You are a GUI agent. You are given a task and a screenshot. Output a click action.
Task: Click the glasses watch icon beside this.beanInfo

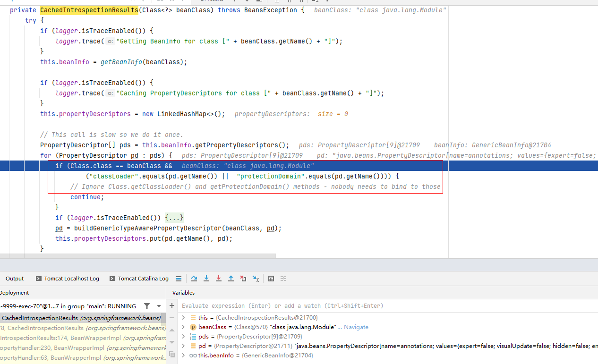[x=193, y=356]
